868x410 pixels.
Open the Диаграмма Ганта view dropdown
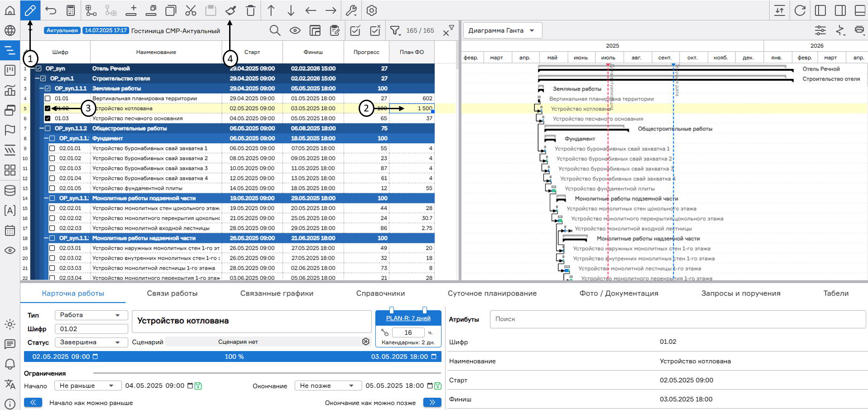pos(502,30)
